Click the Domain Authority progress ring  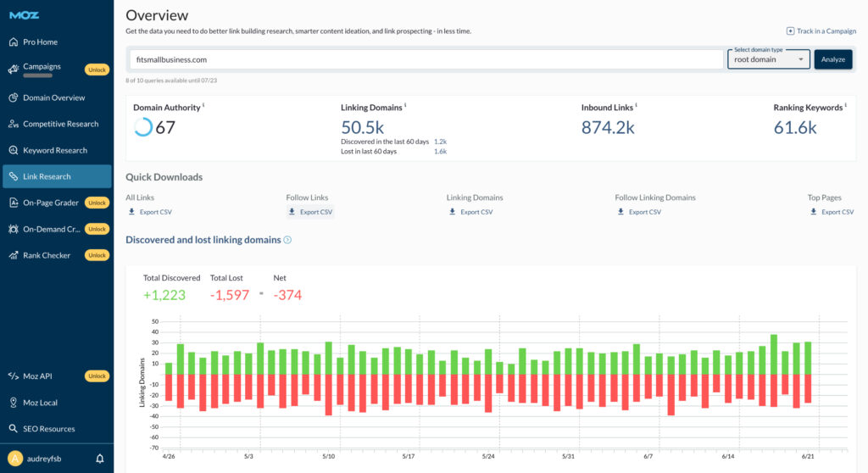142,127
